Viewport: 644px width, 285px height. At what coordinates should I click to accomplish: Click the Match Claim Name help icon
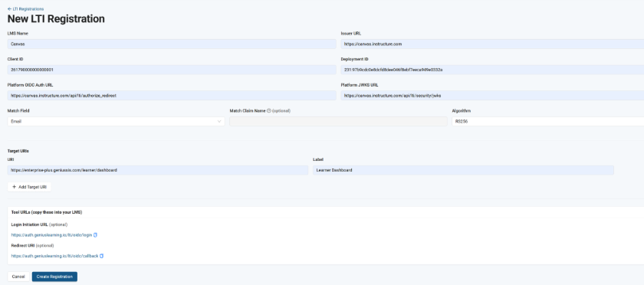pyautogui.click(x=269, y=111)
